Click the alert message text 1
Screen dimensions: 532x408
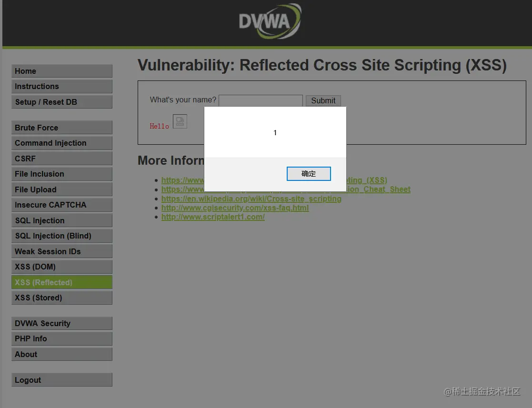point(275,133)
